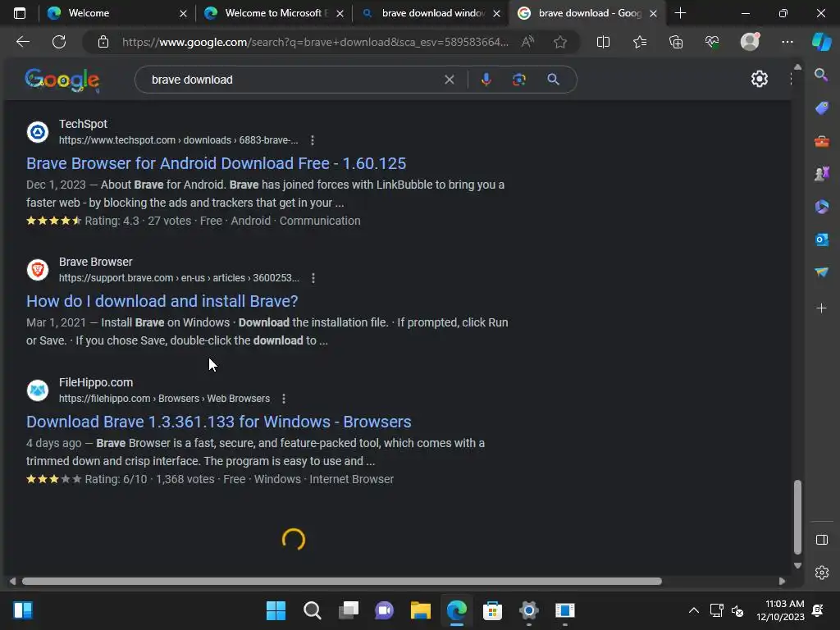Submit Google search magnifier button
840x630 pixels.
tap(554, 80)
